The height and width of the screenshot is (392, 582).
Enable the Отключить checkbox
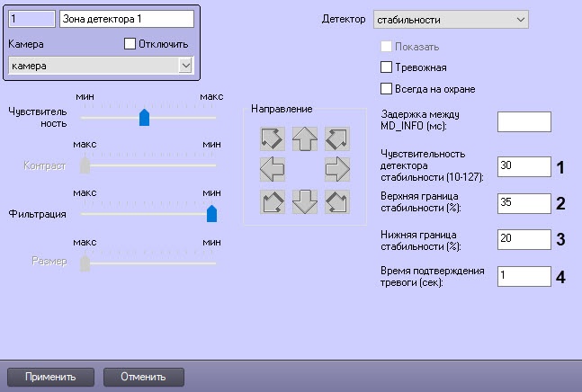tap(130, 43)
